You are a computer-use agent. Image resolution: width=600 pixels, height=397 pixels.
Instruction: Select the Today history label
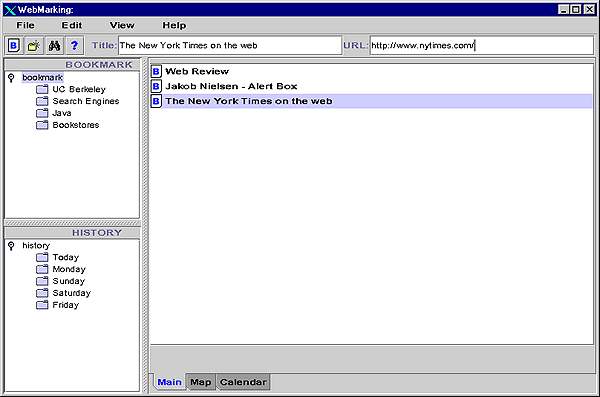[x=65, y=257]
